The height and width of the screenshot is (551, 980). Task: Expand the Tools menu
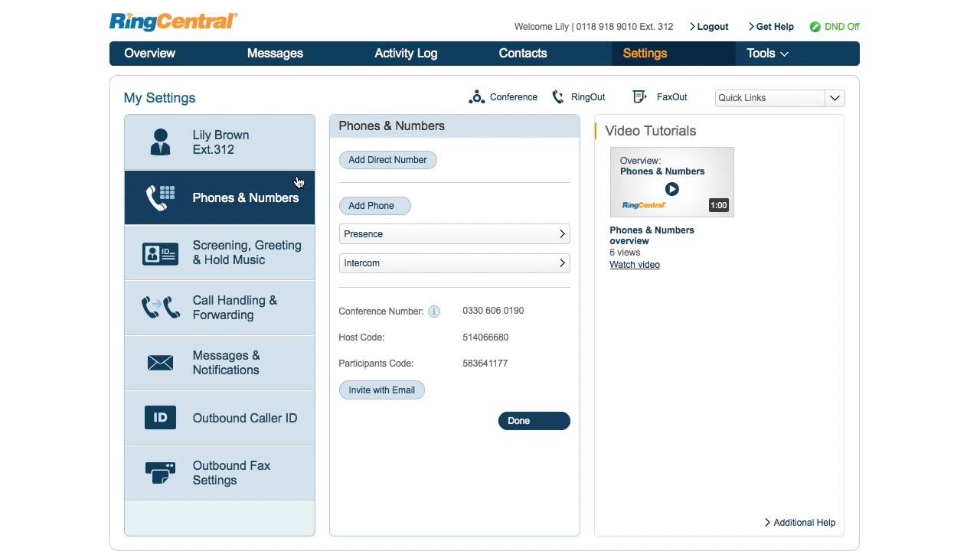(x=767, y=54)
